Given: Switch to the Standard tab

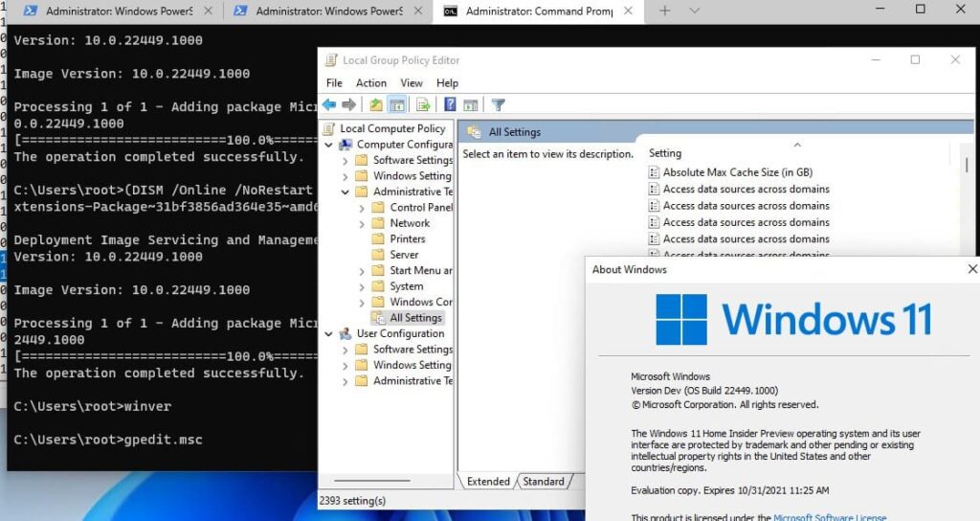Looking at the screenshot, I should tap(544, 481).
